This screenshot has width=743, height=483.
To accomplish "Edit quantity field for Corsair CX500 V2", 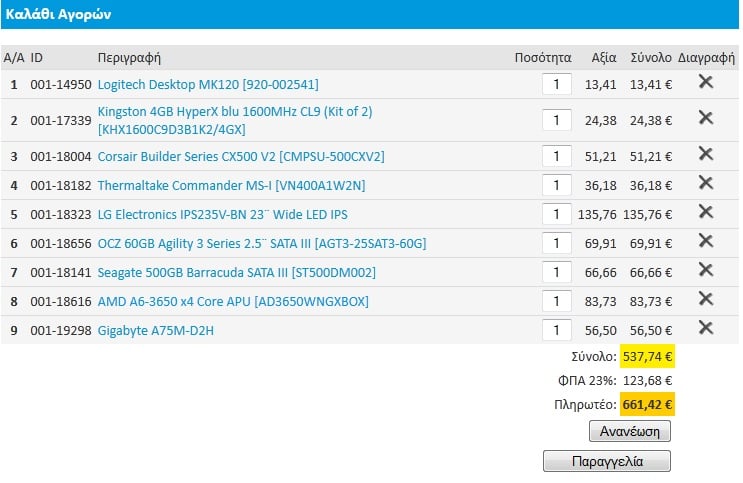I will tap(557, 156).
